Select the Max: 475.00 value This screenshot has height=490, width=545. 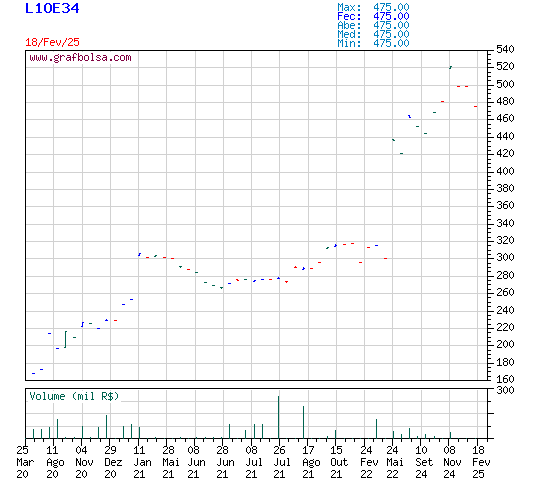pos(373,7)
